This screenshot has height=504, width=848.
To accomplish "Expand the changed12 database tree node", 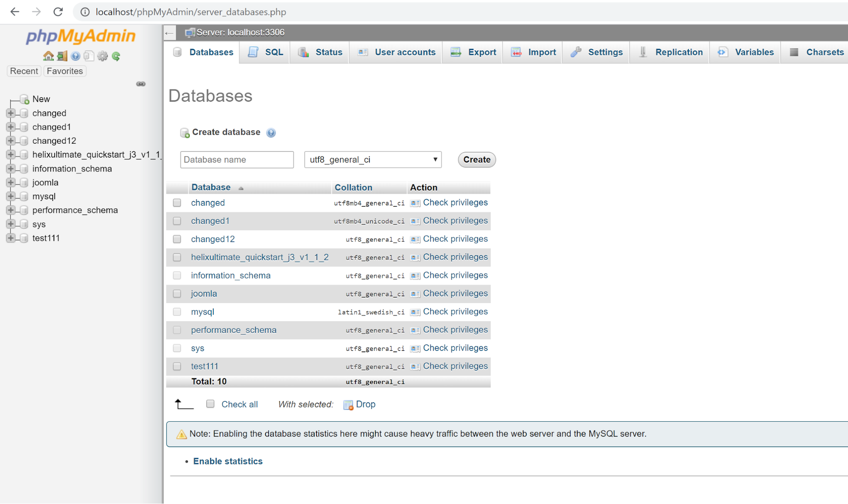I will [11, 141].
